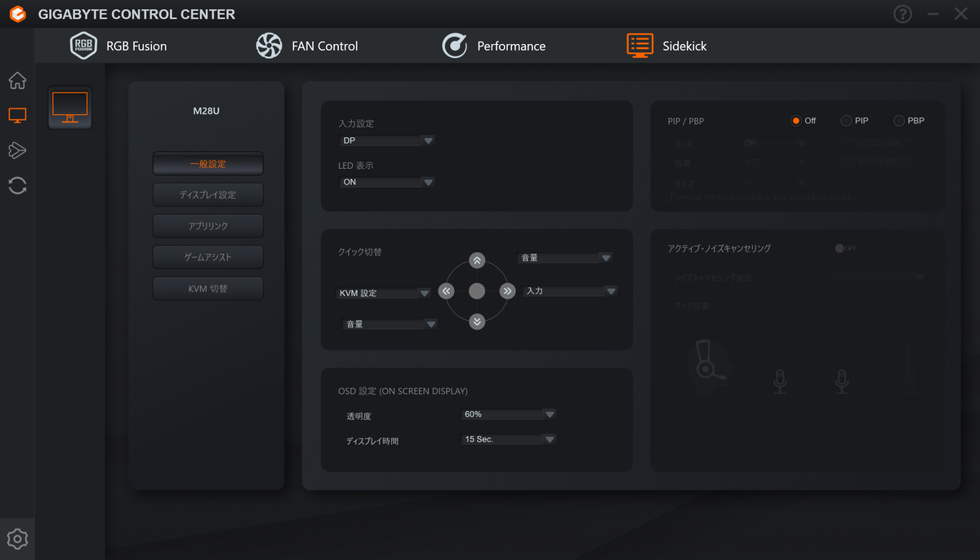The height and width of the screenshot is (560, 980).
Task: Open the help question mark icon
Action: [902, 14]
